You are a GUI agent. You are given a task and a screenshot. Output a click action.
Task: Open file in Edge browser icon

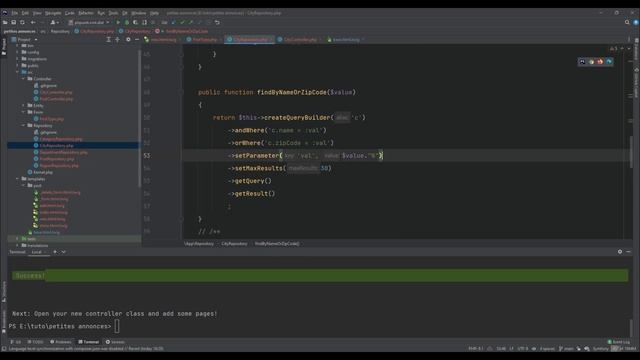click(x=609, y=62)
